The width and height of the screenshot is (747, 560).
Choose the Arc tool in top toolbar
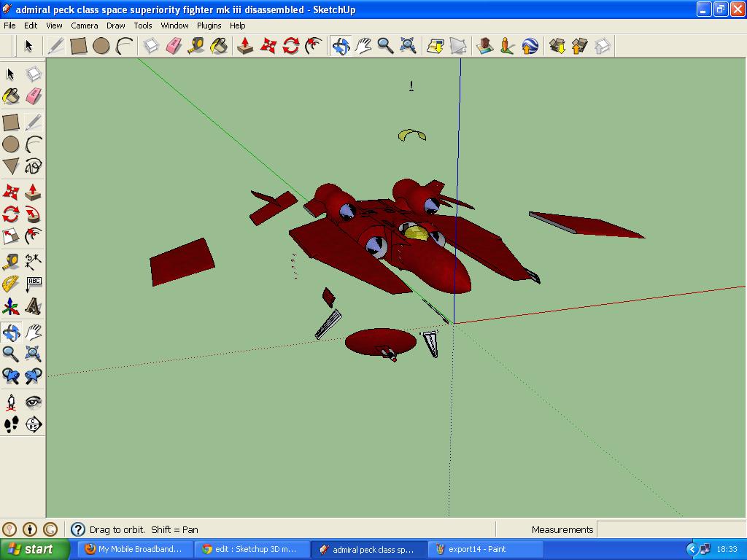point(124,46)
